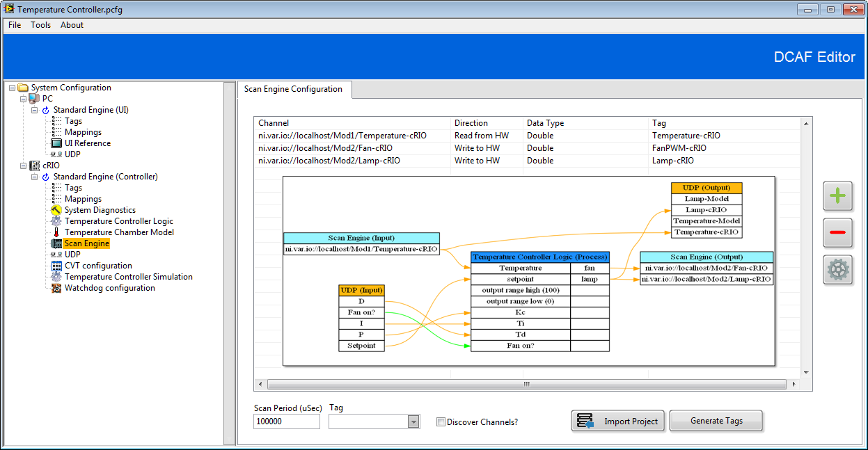Screen dimensions: 868x450
Task: Click the green plus add channel button
Action: [x=837, y=196]
